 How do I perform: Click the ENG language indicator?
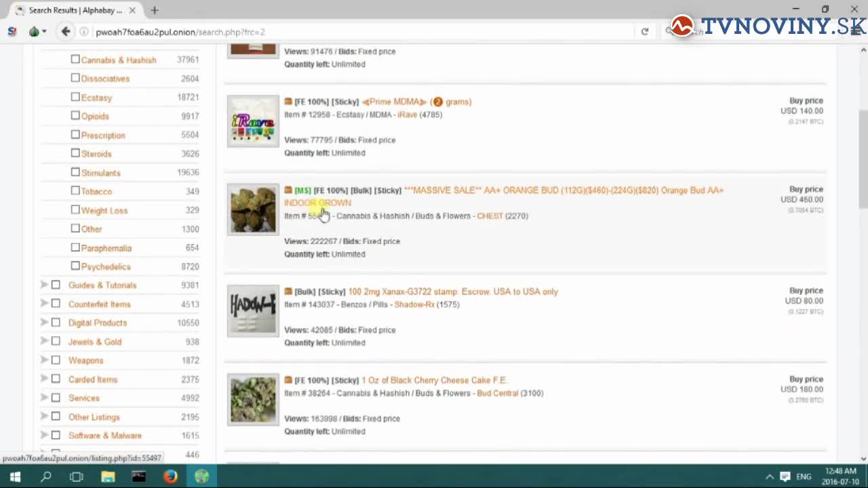pyautogui.click(x=804, y=476)
